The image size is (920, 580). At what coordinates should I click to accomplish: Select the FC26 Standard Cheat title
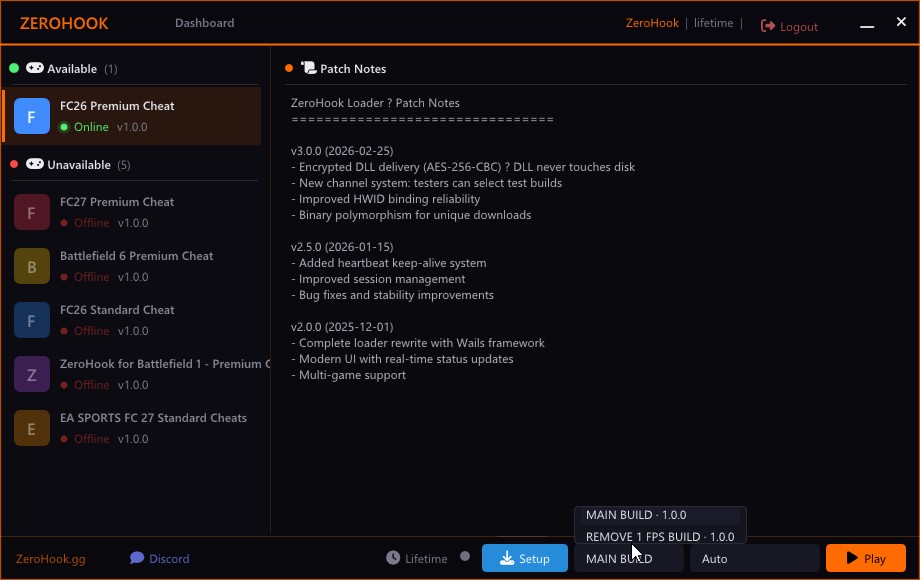point(117,310)
